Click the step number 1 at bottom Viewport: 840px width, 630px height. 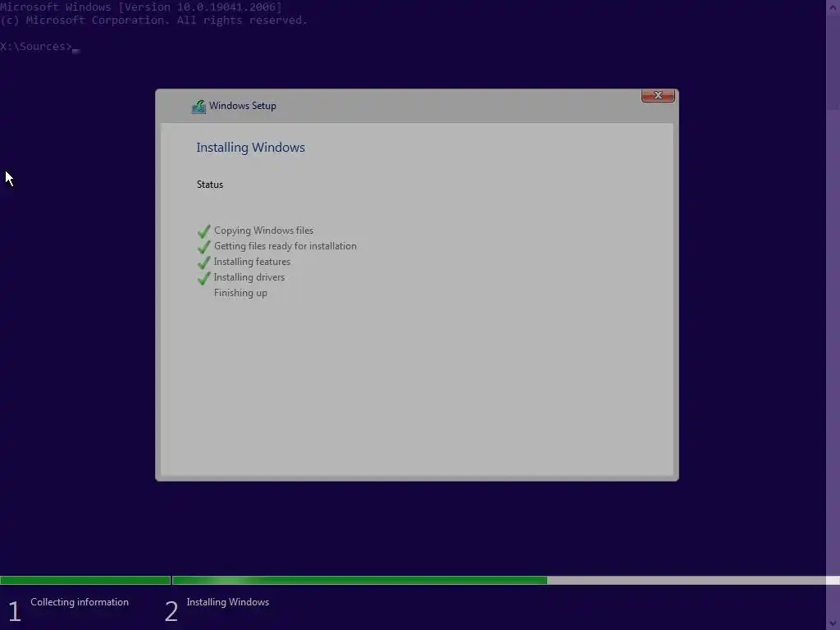coord(15,611)
